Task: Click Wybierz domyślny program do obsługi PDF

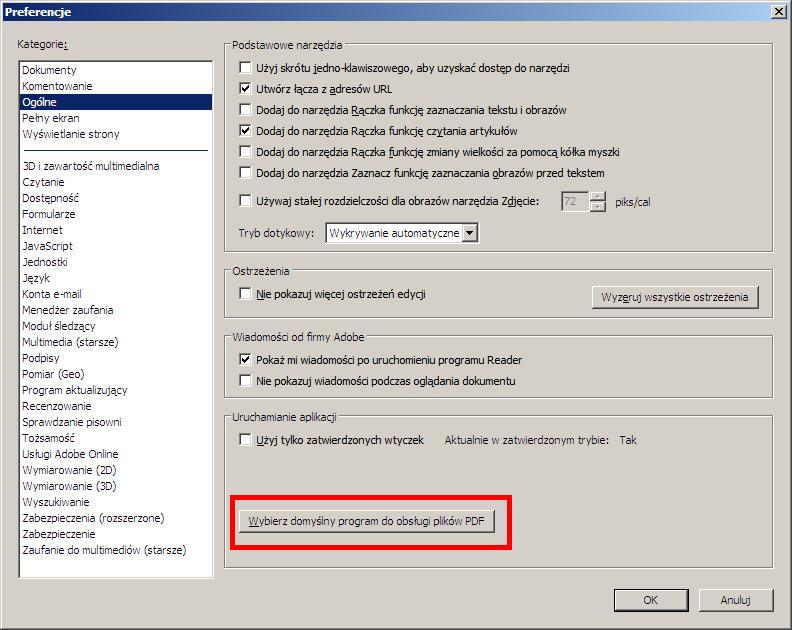Action: (367, 522)
